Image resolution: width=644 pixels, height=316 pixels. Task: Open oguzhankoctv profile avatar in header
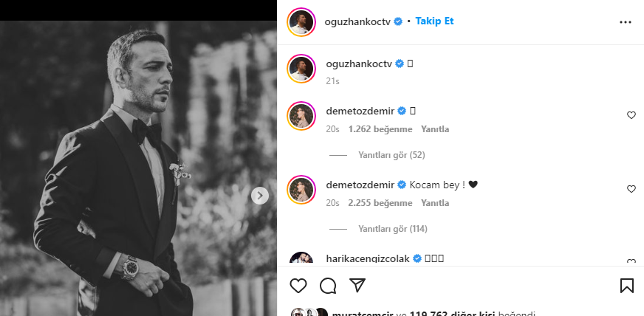coord(301,22)
